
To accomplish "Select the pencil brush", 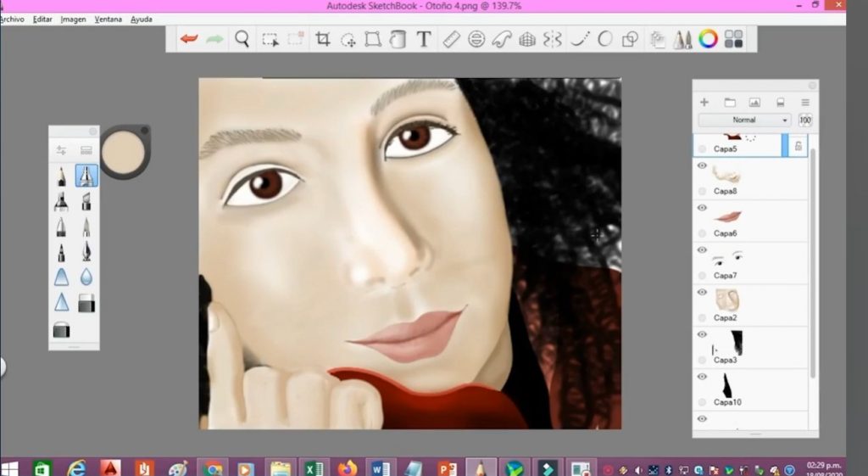I will click(x=62, y=176).
